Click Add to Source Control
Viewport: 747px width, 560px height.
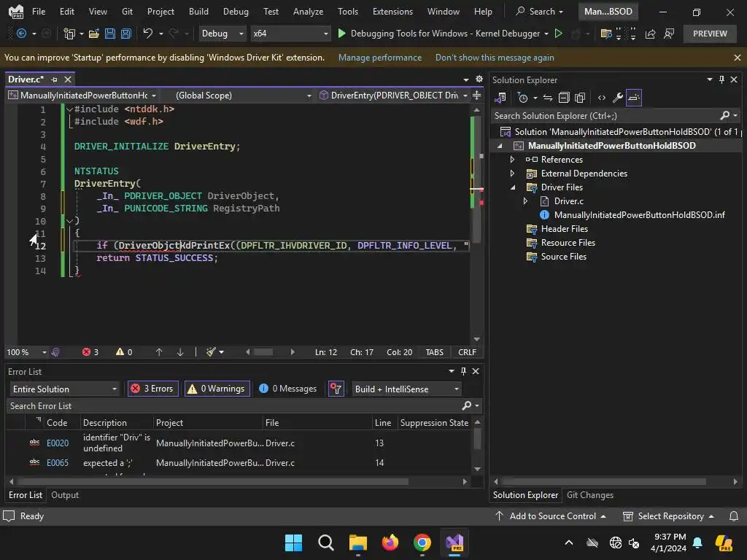tap(550, 516)
